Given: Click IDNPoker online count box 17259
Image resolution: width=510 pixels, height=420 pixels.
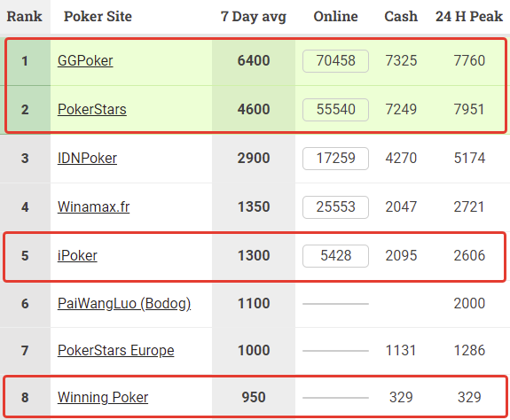Looking at the screenshot, I should point(335,159).
